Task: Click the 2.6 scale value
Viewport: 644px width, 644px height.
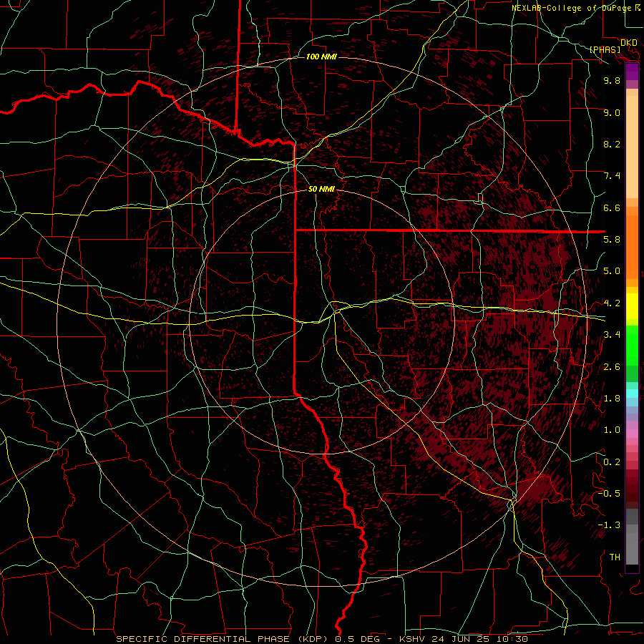Action: coord(612,367)
